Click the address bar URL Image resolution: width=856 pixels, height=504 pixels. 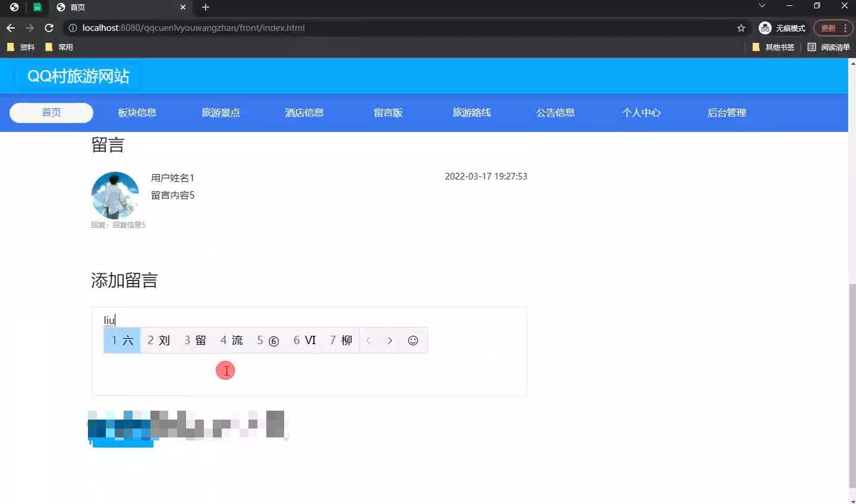click(x=193, y=28)
